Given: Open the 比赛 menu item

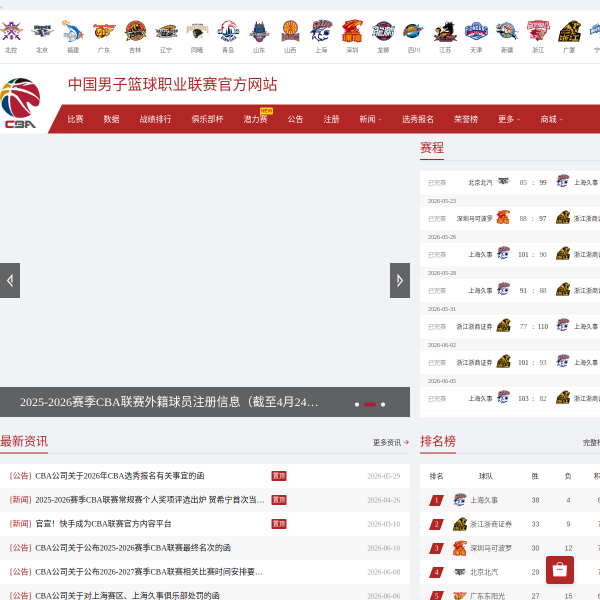Looking at the screenshot, I should tap(75, 119).
